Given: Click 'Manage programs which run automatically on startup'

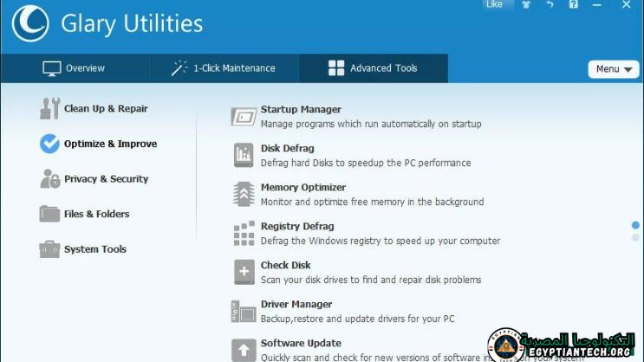Looking at the screenshot, I should pos(371,124).
